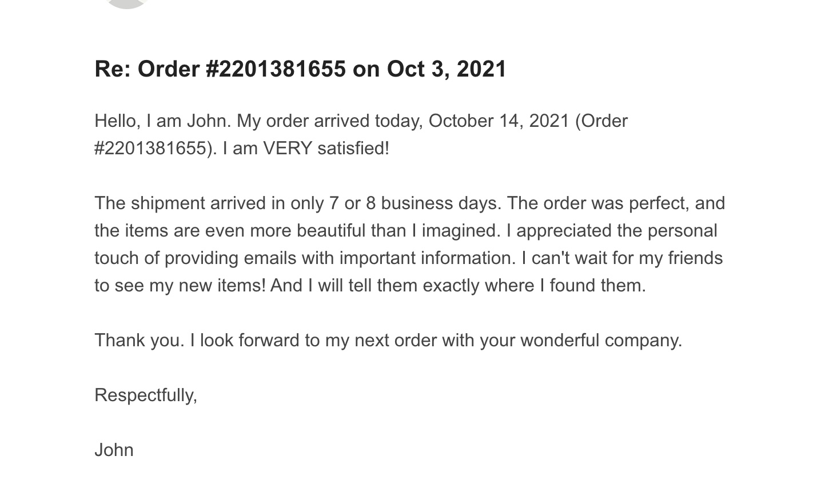
Task: Click the phrase 'I am VERY satisfied!'
Action: [x=306, y=149]
